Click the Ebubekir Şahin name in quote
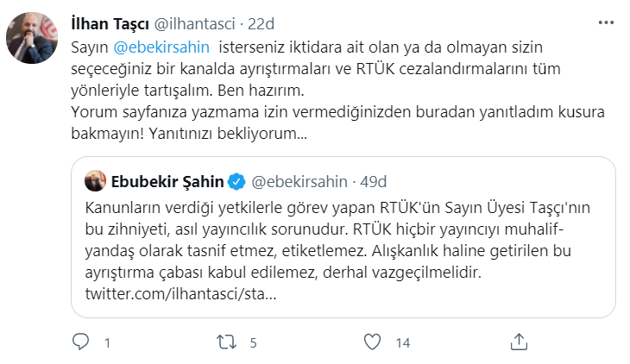The image size is (630, 364). [x=167, y=182]
